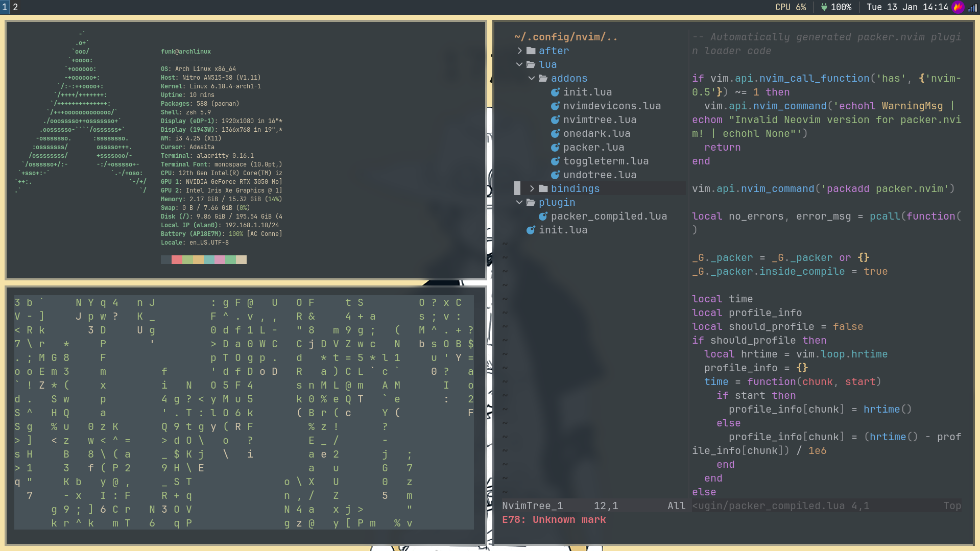Click Lua icon beside root init.lua
Viewport: 980px width, 551px height.
point(531,230)
